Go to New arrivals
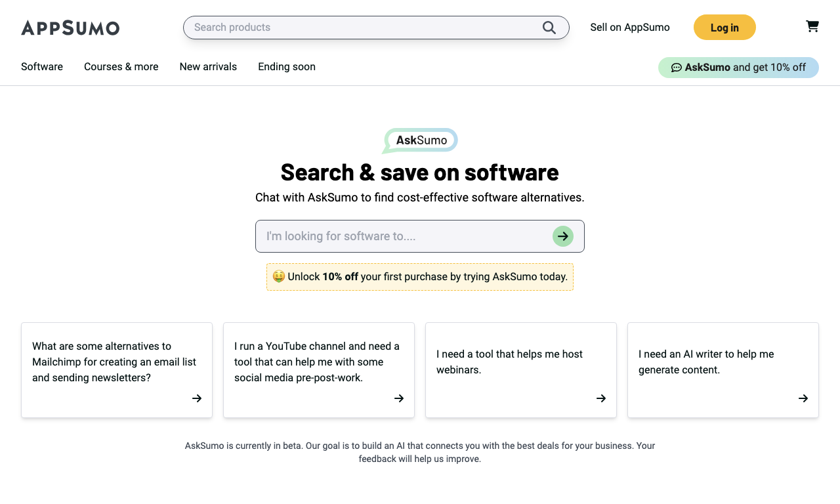 click(208, 67)
